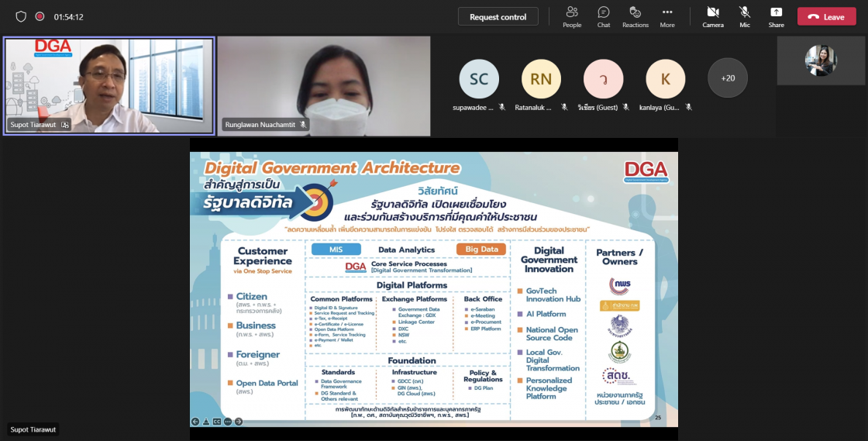This screenshot has height=441, width=868.
Task: Unmute the Mic
Action: (745, 16)
